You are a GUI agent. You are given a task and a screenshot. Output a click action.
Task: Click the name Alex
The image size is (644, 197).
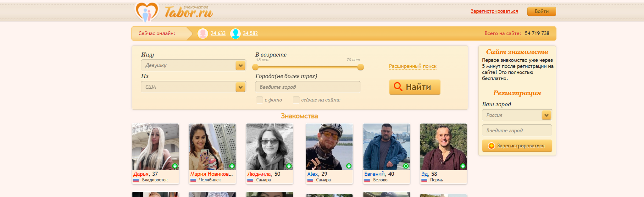[313, 174]
